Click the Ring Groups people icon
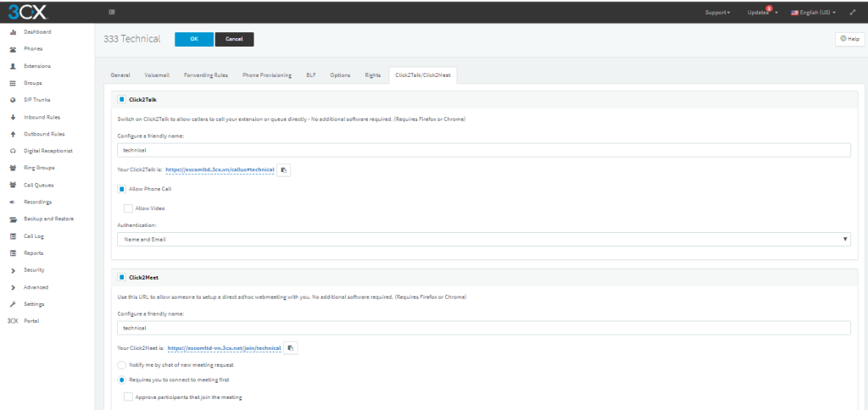Screen dimensions: 868x410 tap(13, 169)
